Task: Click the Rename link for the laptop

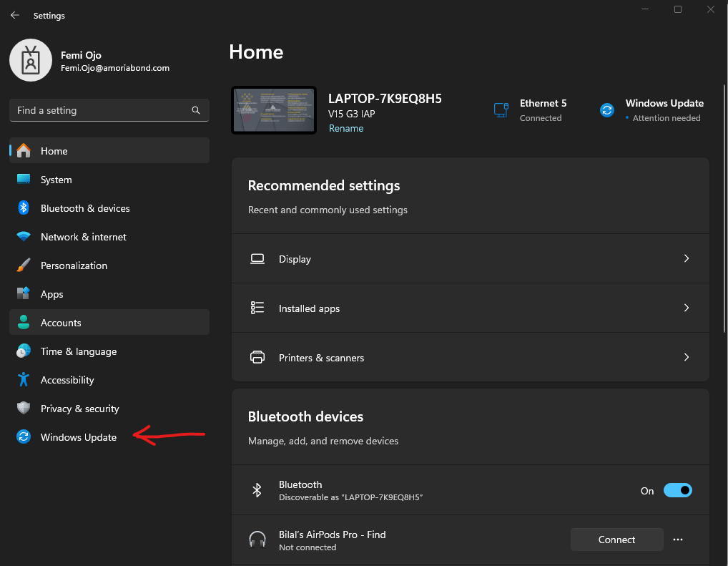Action: (346, 128)
